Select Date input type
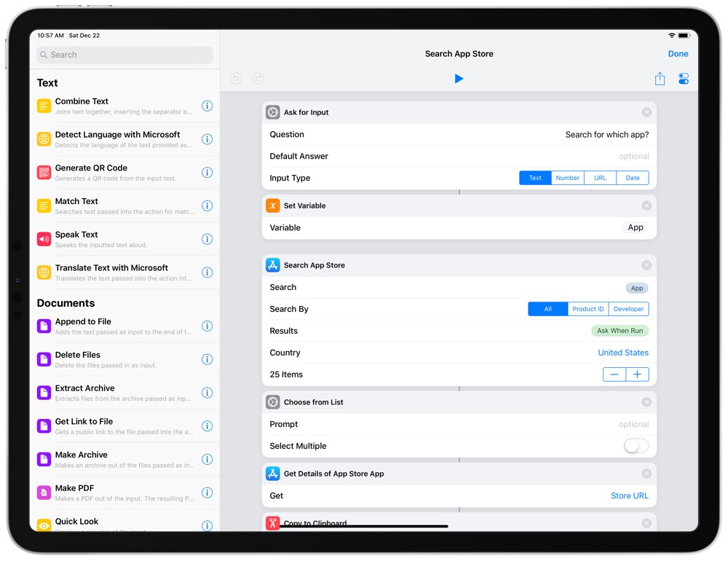Image resolution: width=728 pixels, height=561 pixels. (633, 178)
